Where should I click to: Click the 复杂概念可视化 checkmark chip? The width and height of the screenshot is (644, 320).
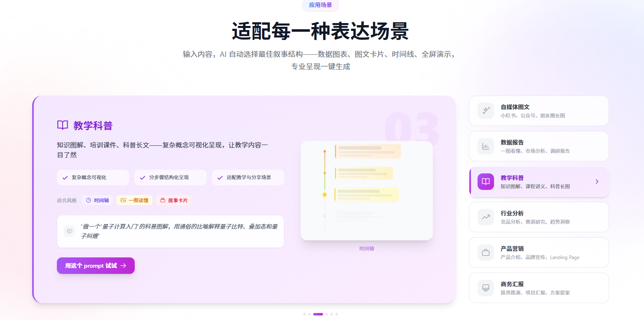pos(93,178)
